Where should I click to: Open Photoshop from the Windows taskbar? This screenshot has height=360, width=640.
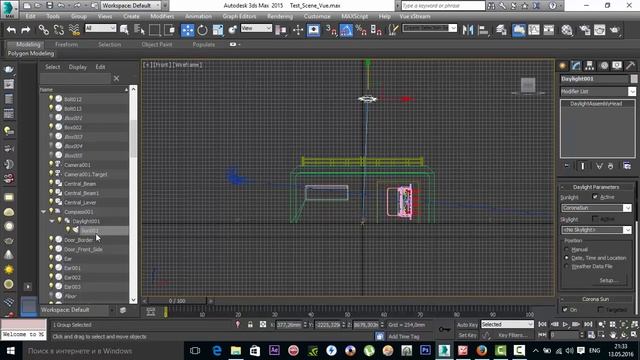(x=425, y=350)
